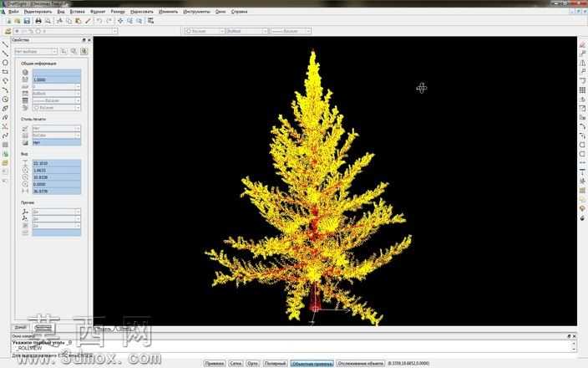The image size is (588, 368).
Task: Click the last view field showing 36.5778
Action: (x=56, y=192)
